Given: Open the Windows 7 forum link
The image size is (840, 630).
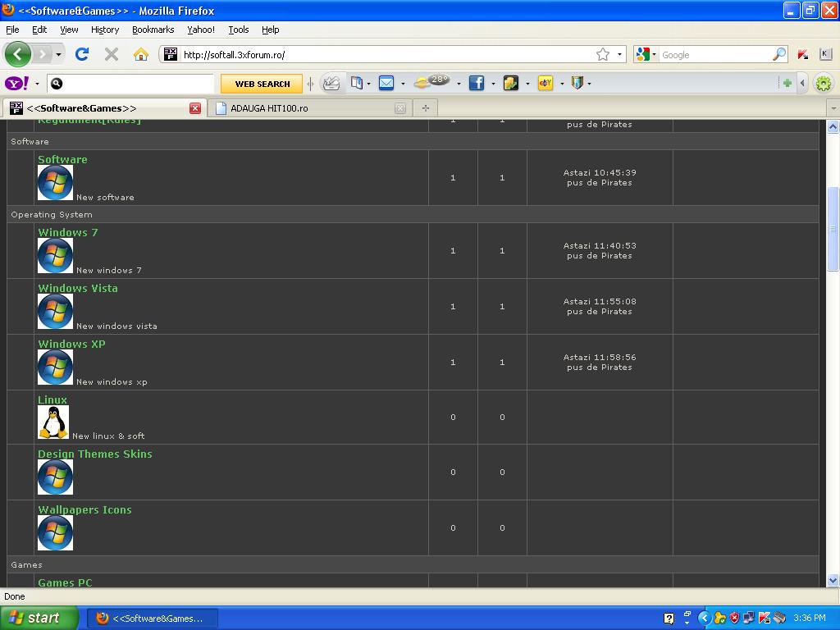Looking at the screenshot, I should pyautogui.click(x=68, y=232).
